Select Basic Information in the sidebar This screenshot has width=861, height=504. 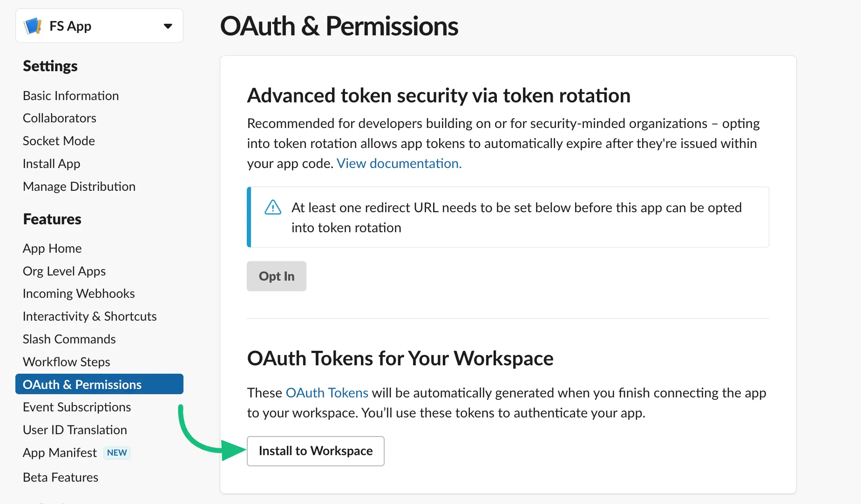pos(70,95)
